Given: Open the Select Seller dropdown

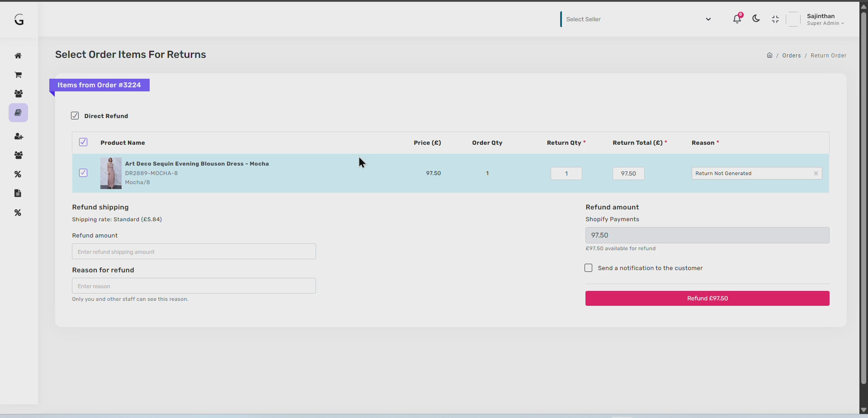Looking at the screenshot, I should [x=637, y=19].
